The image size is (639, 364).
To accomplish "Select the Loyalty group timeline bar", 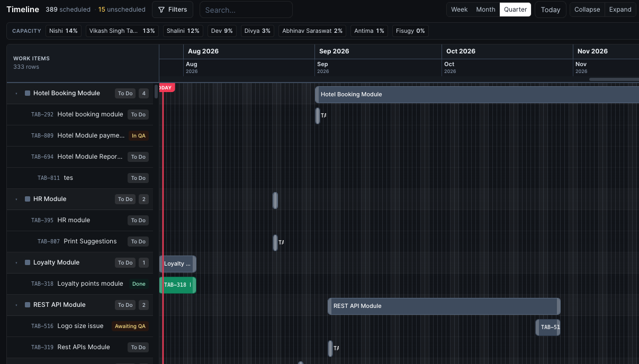I will coord(177,263).
